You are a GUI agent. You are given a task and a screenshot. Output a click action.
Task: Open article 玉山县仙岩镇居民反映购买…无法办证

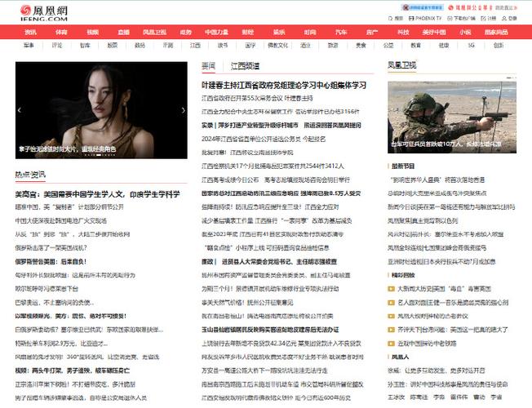(270, 330)
